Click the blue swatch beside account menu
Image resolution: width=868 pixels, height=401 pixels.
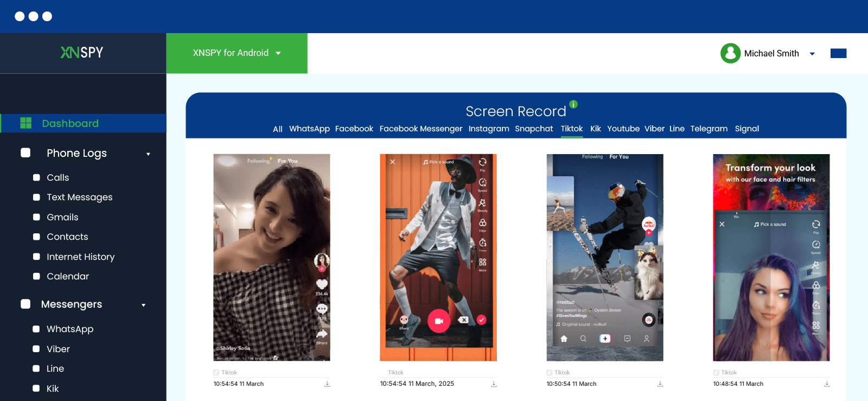[x=838, y=53]
